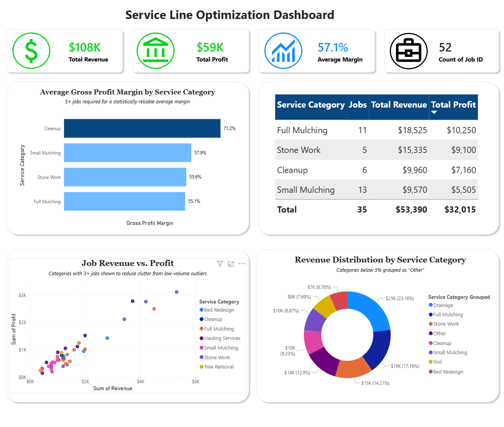
Task: Sort table by Total Profit header
Action: click(453, 105)
